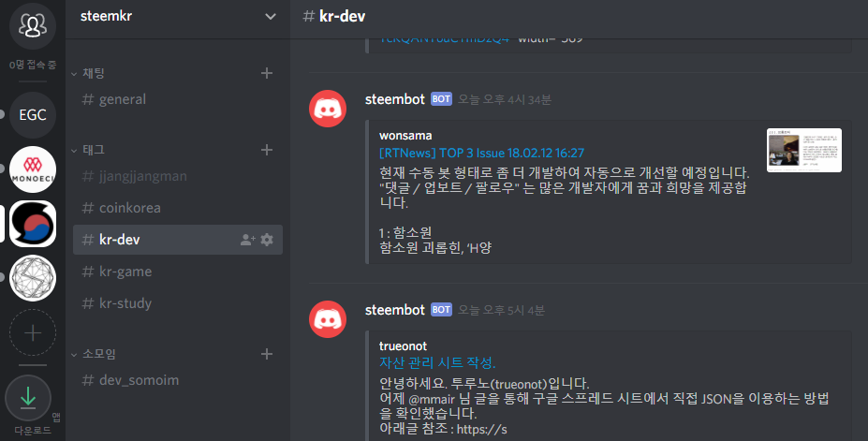Open the MONOECI server icon
This screenshot has width=868, height=441.
point(33,169)
